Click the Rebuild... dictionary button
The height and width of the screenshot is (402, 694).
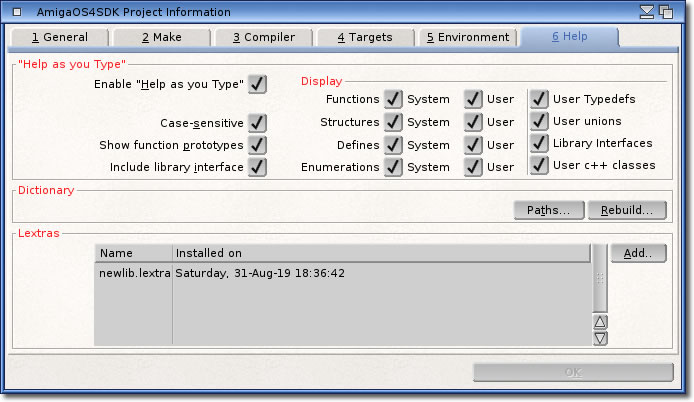pos(627,210)
